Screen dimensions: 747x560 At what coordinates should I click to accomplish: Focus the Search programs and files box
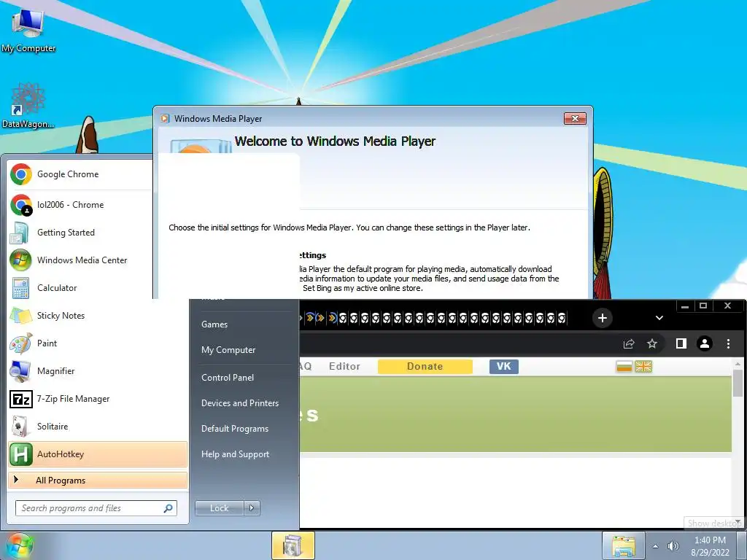tap(96, 508)
